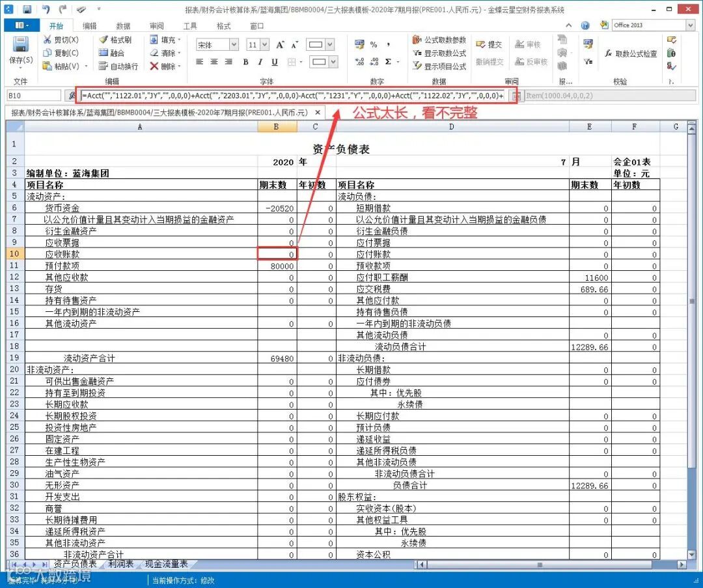Toggle 显示项目公式 show item formulas
Image resolution: width=703 pixels, height=588 pixels.
pyautogui.click(x=439, y=66)
